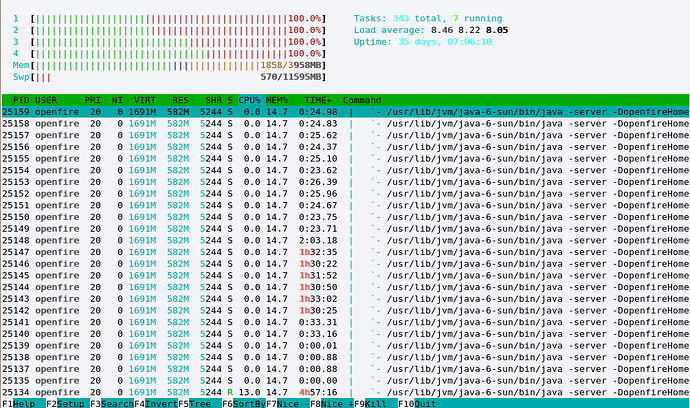Select process row with PID 25146

coord(345,264)
